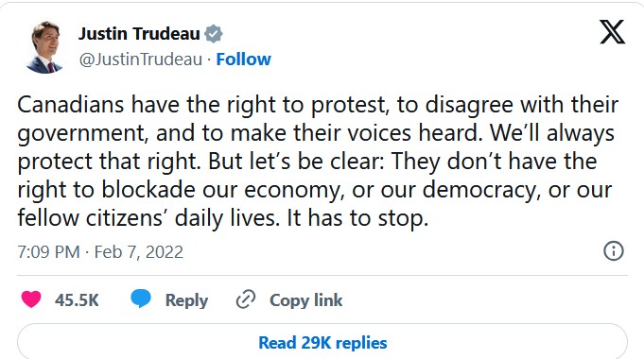
Task: Open the info circle icon
Action: pyautogui.click(x=614, y=250)
